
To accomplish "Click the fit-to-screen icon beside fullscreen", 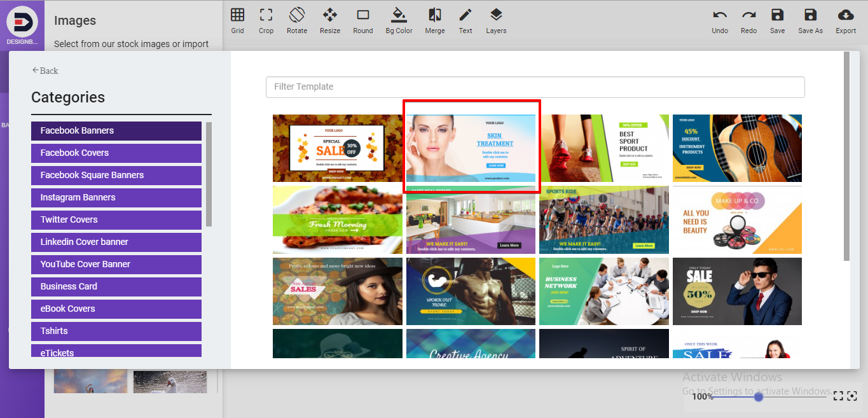I will (x=853, y=396).
